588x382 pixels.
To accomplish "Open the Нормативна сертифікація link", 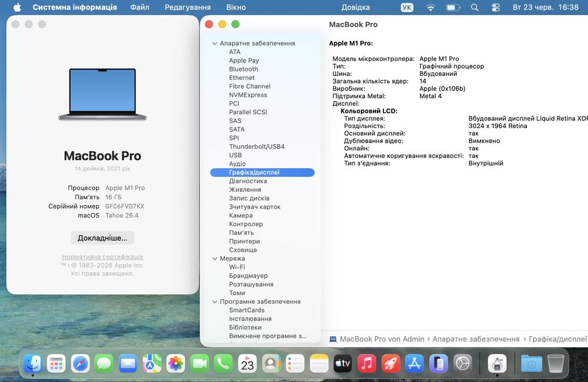I will point(102,257).
